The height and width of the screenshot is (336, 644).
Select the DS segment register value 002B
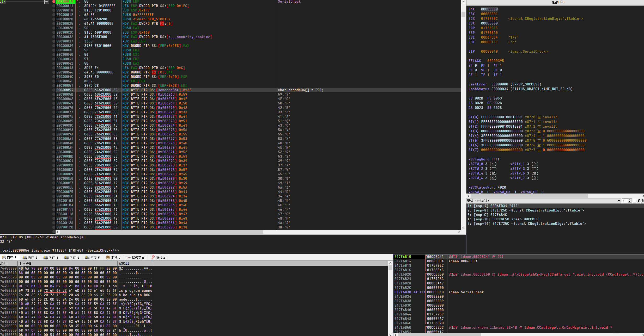(x=497, y=103)
